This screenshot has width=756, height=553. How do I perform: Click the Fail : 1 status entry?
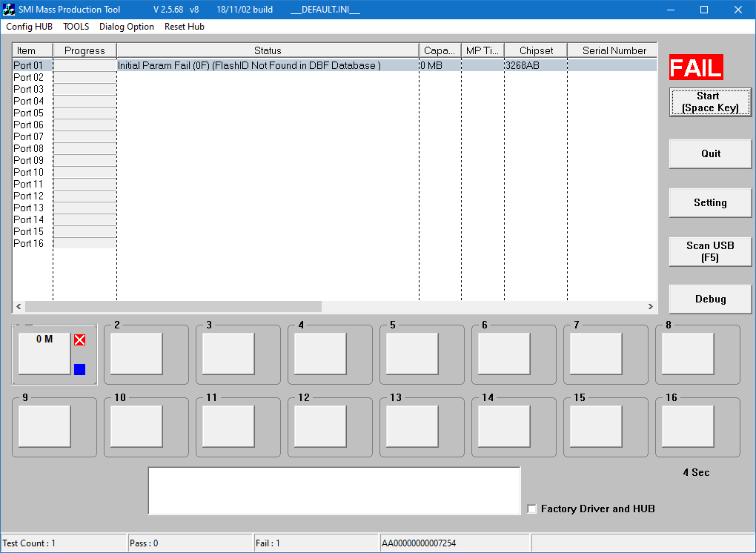click(316, 543)
